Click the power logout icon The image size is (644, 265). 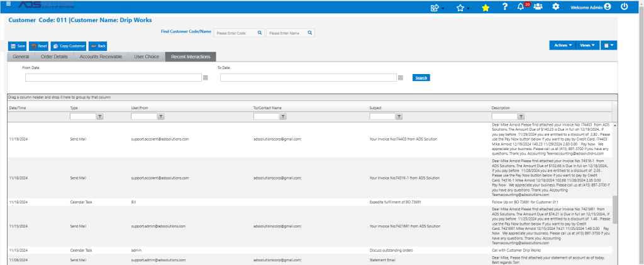click(x=625, y=6)
